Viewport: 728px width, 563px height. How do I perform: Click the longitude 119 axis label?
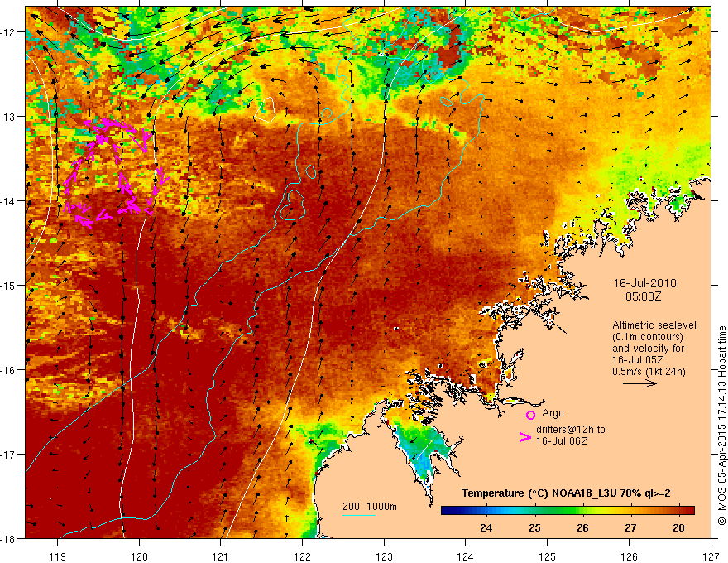pos(58,557)
